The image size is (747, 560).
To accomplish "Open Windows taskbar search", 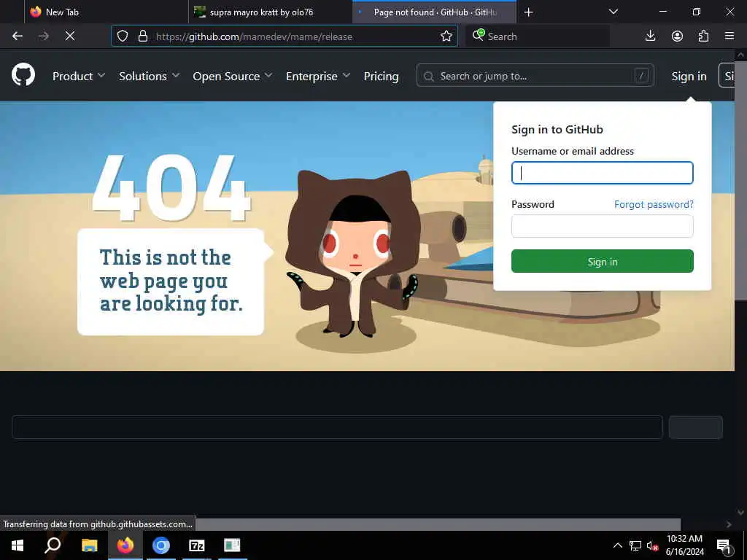I will tap(53, 545).
